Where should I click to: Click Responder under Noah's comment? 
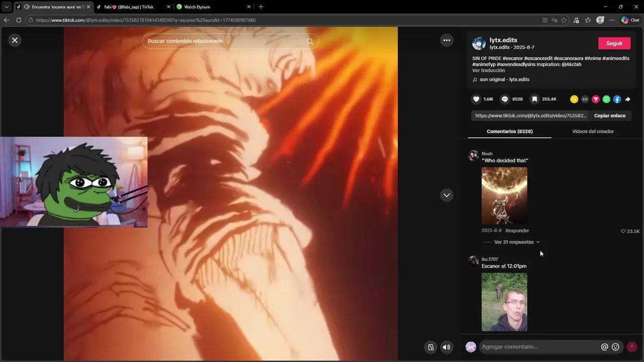(517, 231)
